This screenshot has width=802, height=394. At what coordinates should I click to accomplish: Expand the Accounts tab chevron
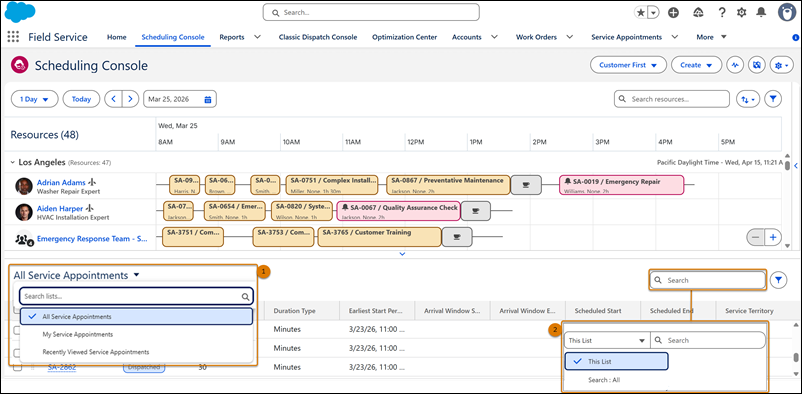click(494, 37)
